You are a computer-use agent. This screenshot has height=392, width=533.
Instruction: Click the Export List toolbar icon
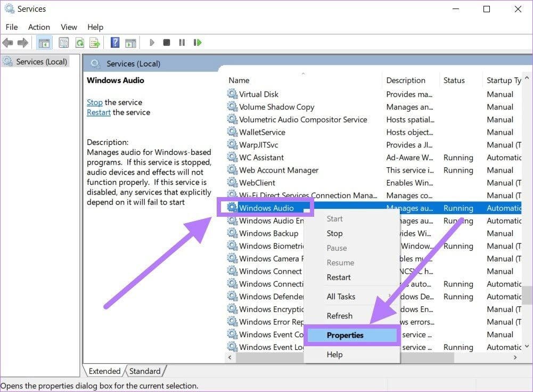tap(95, 43)
